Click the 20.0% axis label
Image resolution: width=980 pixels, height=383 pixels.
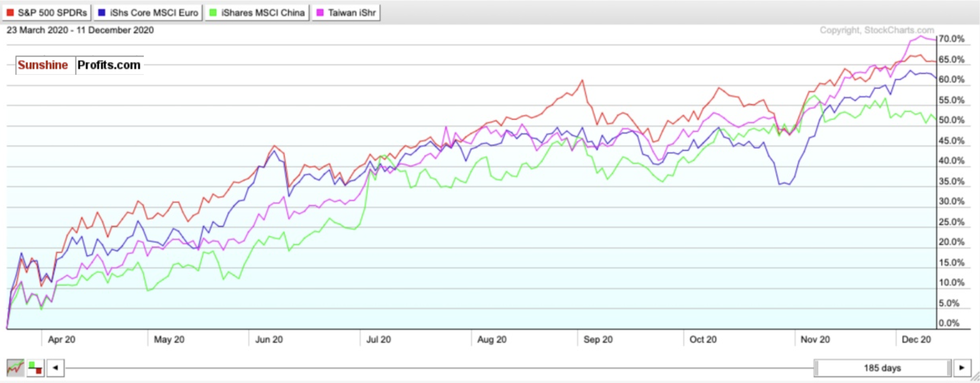[x=951, y=242]
